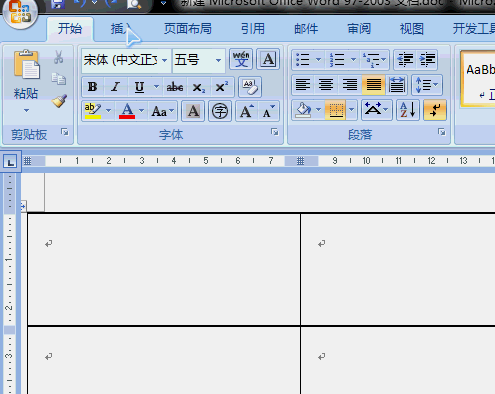This screenshot has width=495, height=394.
Task: Shrink font size with small A
Action: pos(269,111)
